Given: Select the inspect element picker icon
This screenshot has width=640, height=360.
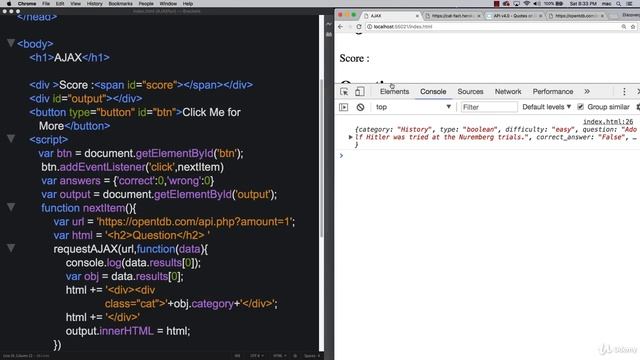Looking at the screenshot, I should point(344,91).
